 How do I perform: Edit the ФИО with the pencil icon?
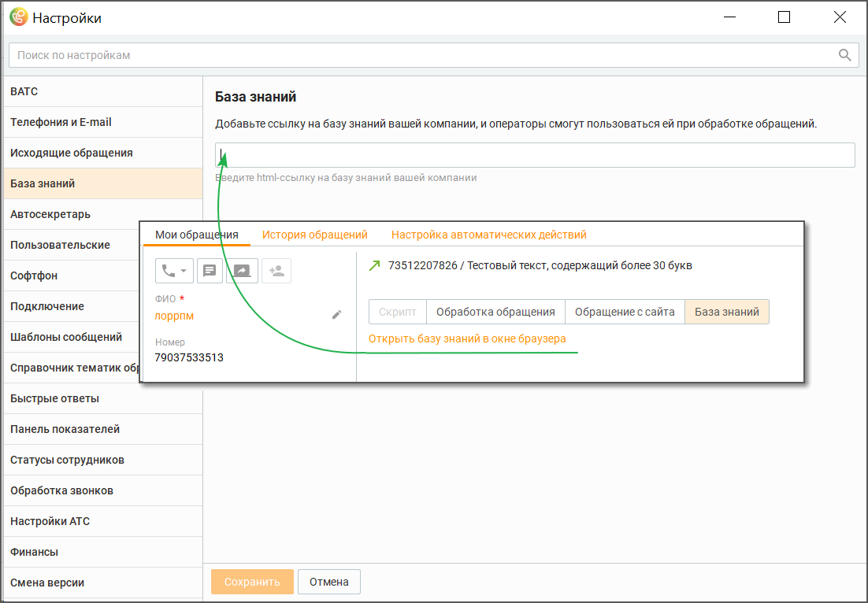click(336, 315)
